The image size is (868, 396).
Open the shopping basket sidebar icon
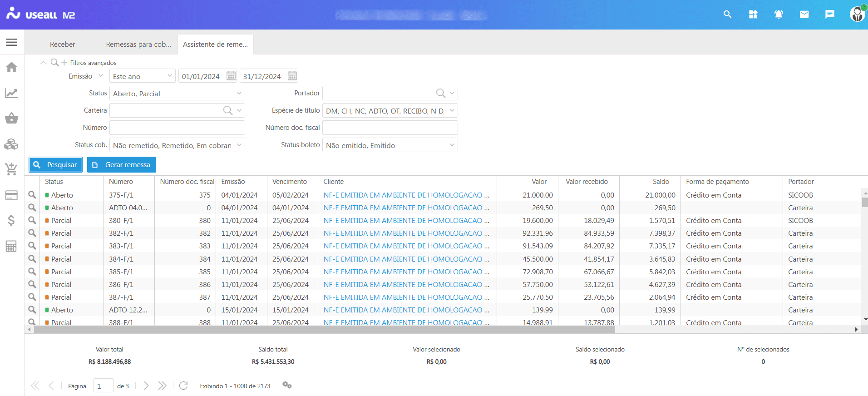[x=11, y=119]
